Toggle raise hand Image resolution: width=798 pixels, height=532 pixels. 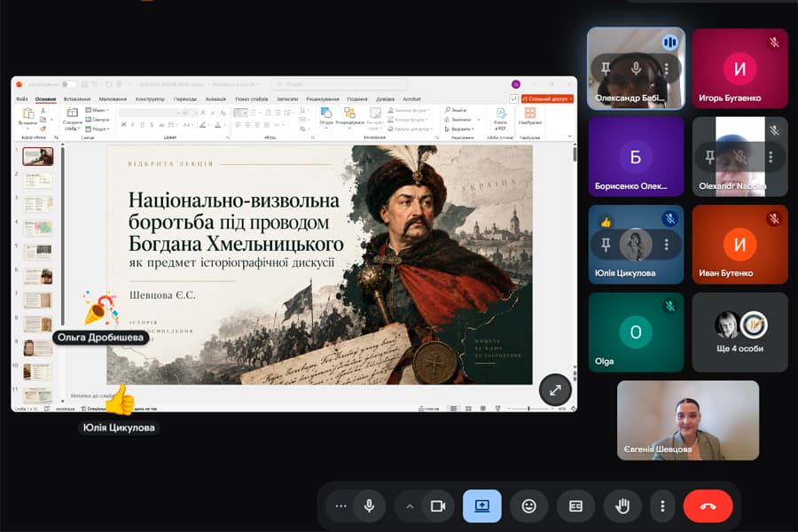(622, 506)
